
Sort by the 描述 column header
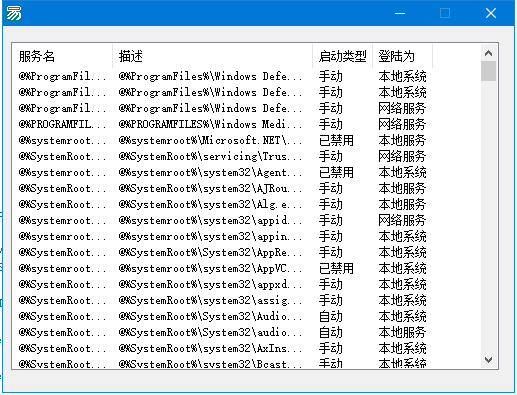(x=213, y=56)
